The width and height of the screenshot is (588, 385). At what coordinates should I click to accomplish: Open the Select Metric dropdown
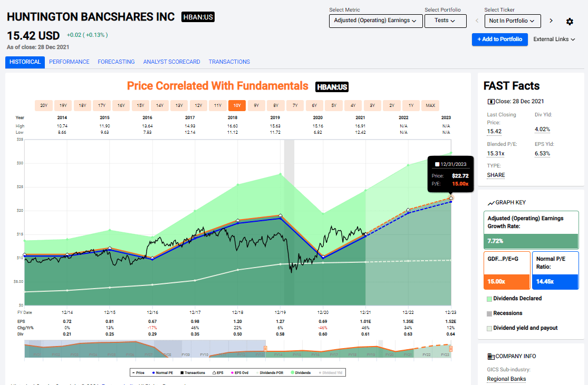coord(376,21)
